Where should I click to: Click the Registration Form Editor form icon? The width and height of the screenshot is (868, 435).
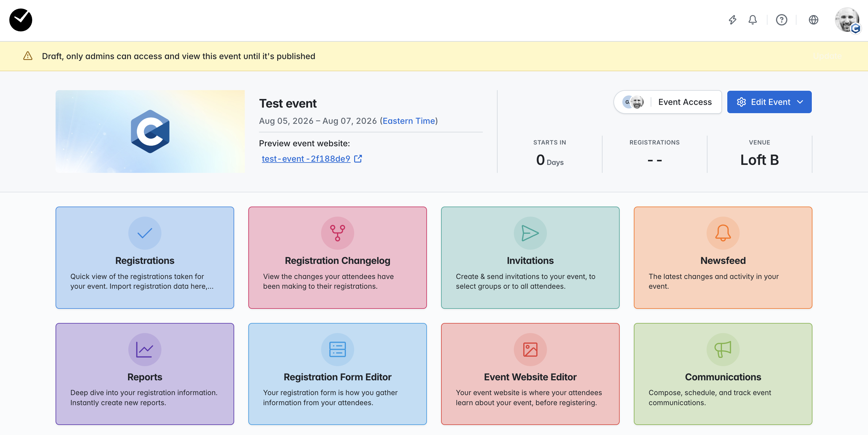point(337,350)
